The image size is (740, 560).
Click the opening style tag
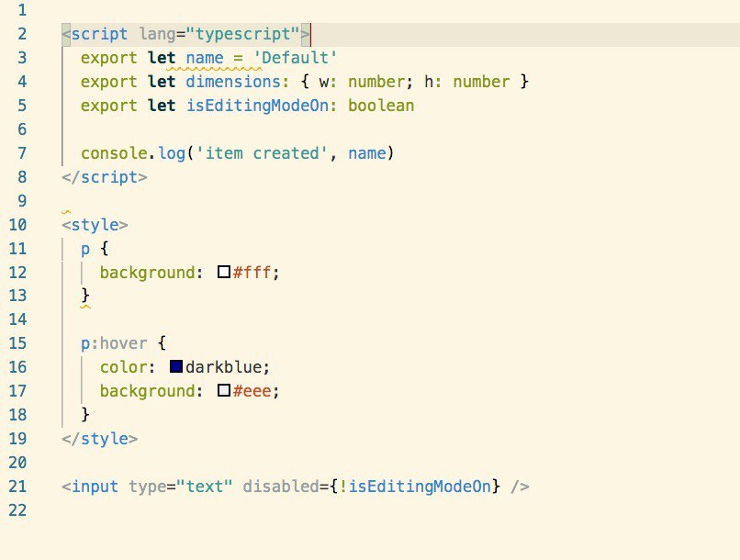95,225
